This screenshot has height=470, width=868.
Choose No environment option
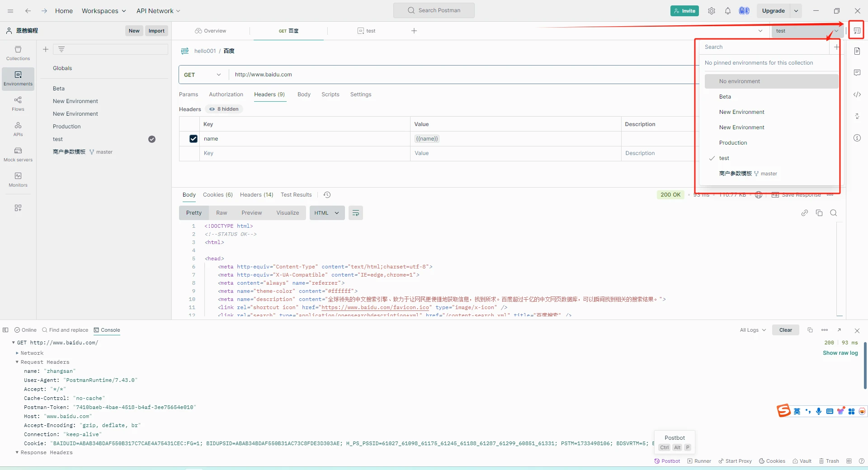pos(771,81)
